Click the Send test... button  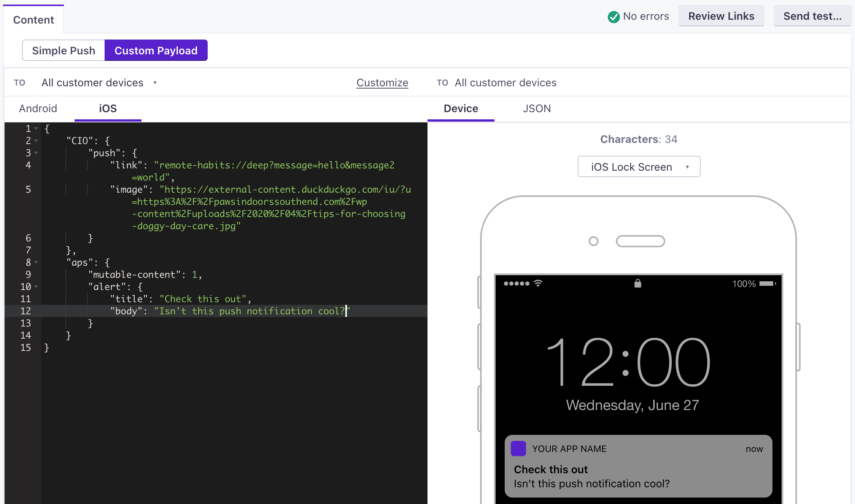[812, 16]
